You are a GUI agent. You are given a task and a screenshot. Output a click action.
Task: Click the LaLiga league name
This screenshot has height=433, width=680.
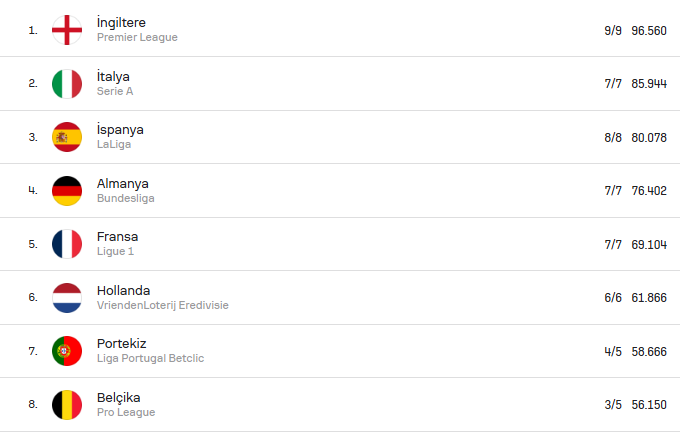point(114,144)
